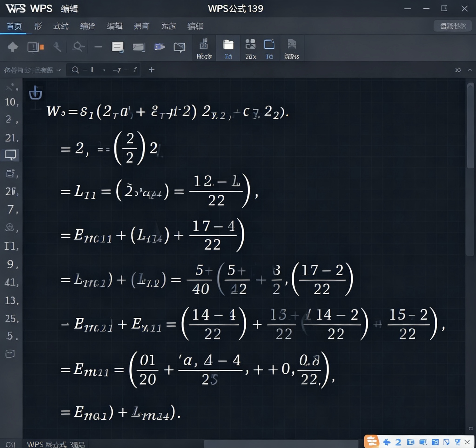Viewport: 476px width, 448px height.
Task: Click the upward arrow icon in toolbar
Action: (x=13, y=47)
